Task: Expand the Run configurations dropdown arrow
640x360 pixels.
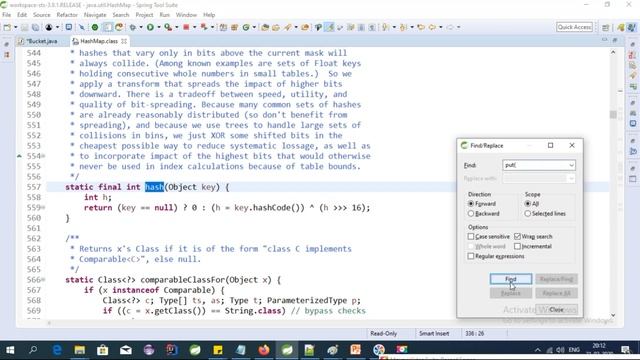Action: 159,27
